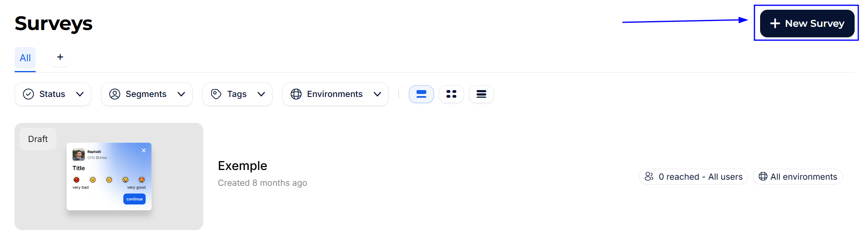Expand the Segments filter dropdown

[x=146, y=94]
